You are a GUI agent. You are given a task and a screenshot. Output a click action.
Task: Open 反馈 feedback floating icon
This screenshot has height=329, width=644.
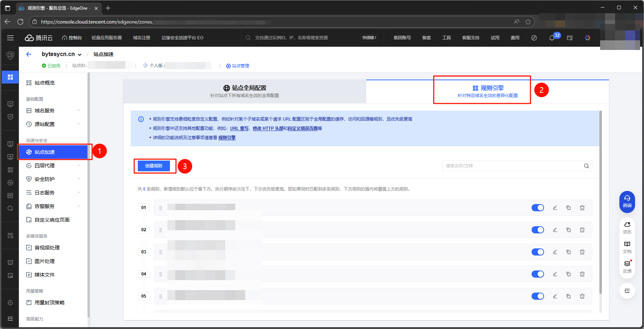(627, 267)
